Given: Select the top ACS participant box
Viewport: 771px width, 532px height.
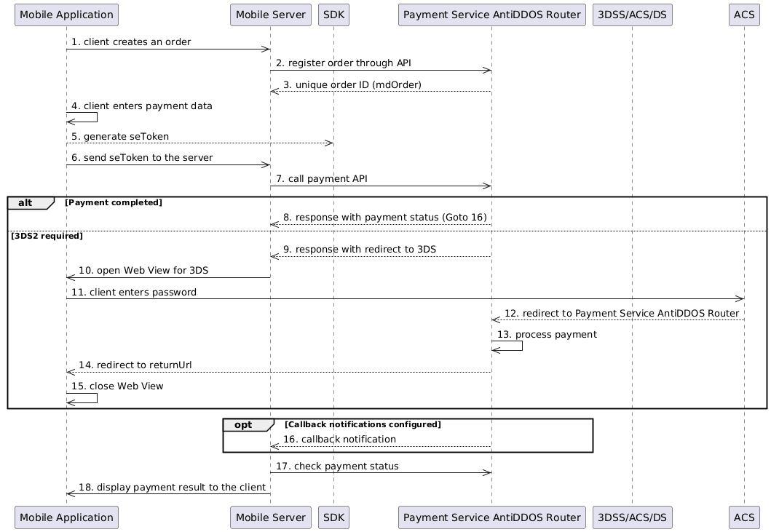Looking at the screenshot, I should pos(744,15).
